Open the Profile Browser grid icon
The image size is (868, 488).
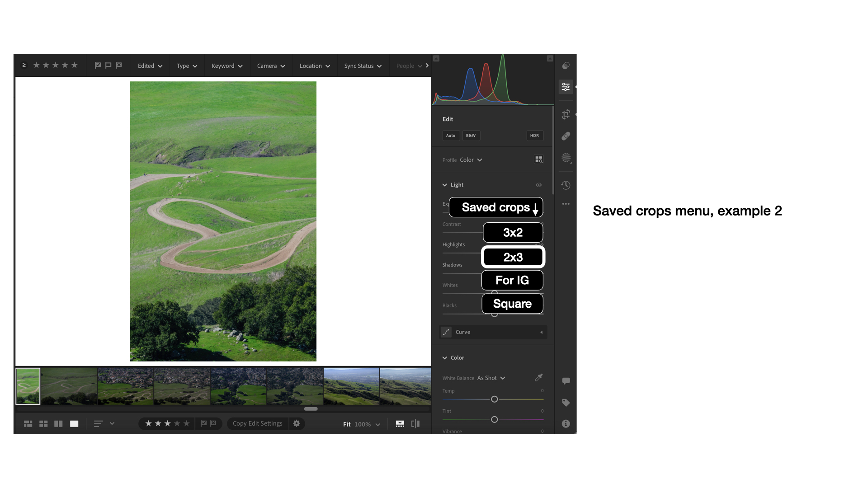[x=538, y=160]
